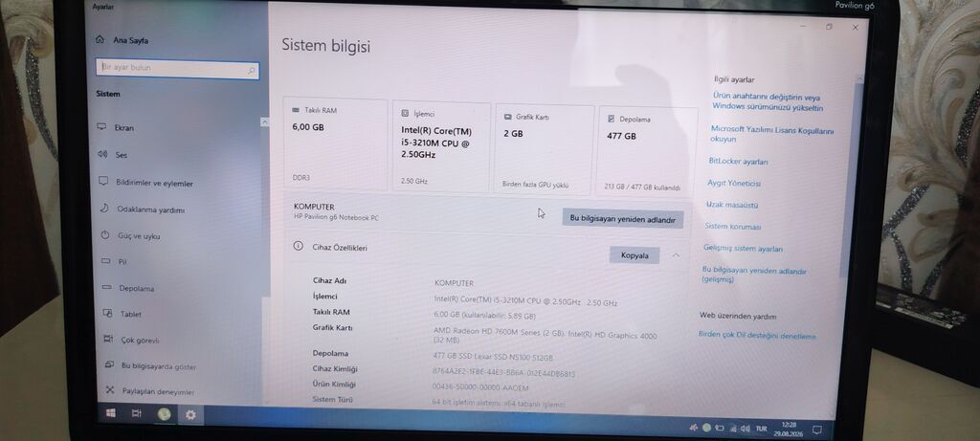Select Bu bilgisayarda göster option

pos(158,366)
